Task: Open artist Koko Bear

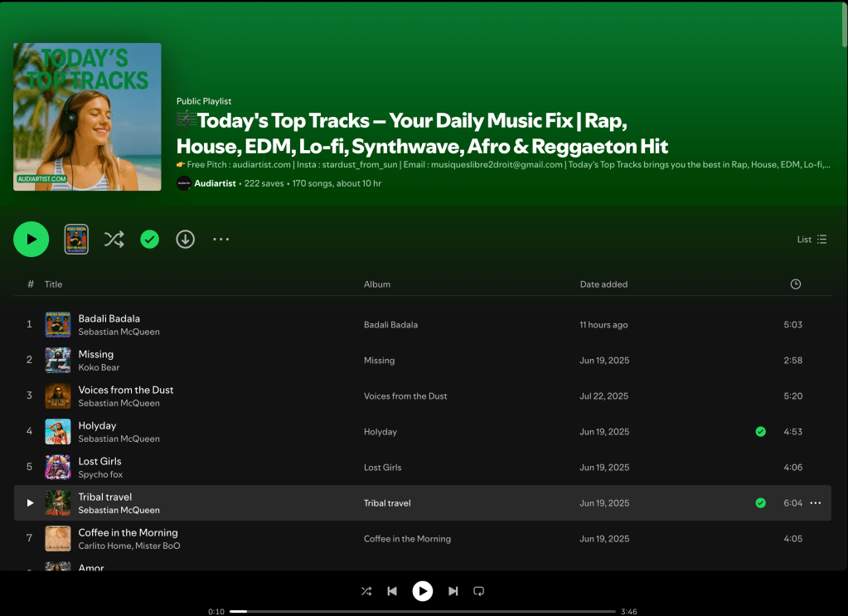Action: click(99, 367)
